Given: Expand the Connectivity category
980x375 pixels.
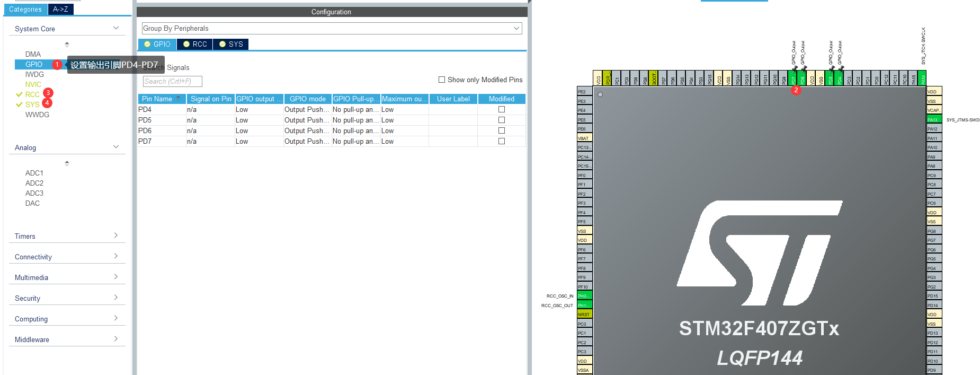Looking at the screenshot, I should (116, 256).
